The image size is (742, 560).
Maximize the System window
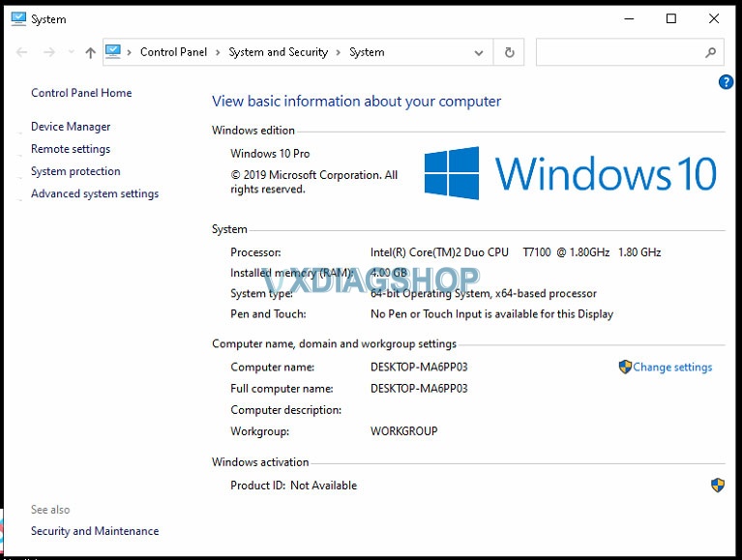[671, 19]
